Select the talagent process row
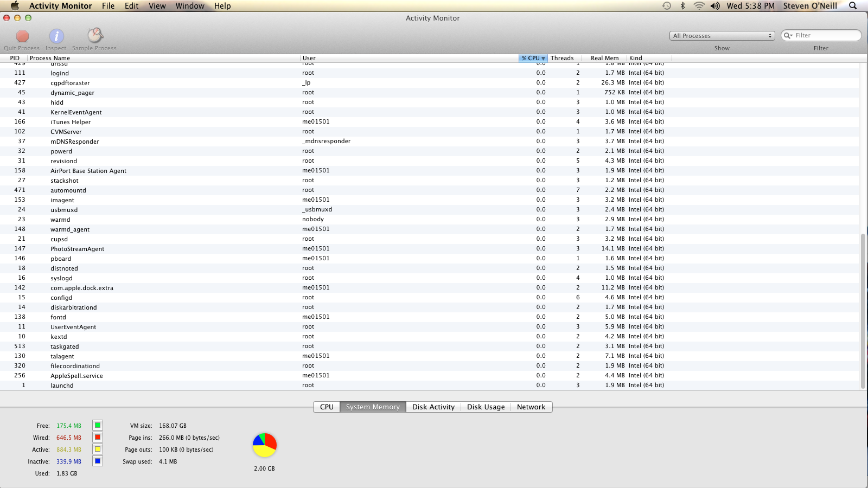This screenshot has height=488, width=868. coord(430,356)
